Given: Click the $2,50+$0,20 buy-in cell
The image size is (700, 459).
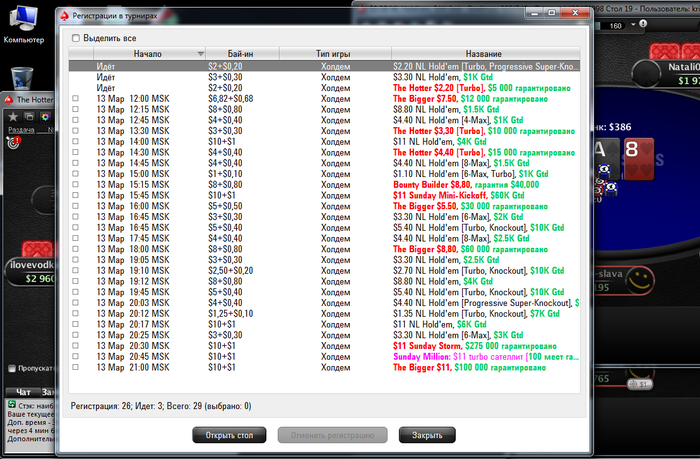Looking at the screenshot, I should [231, 271].
